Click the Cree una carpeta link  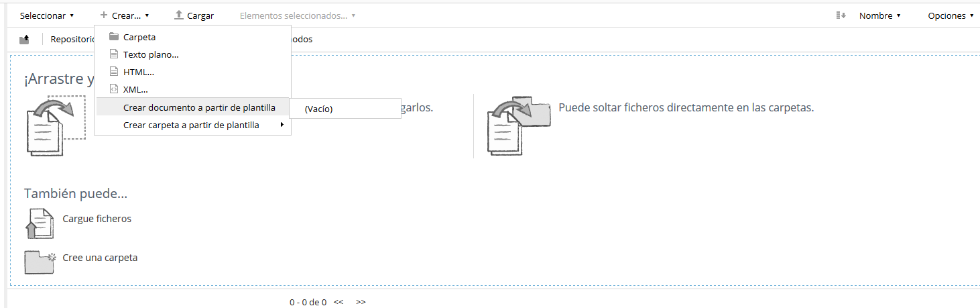tap(100, 258)
